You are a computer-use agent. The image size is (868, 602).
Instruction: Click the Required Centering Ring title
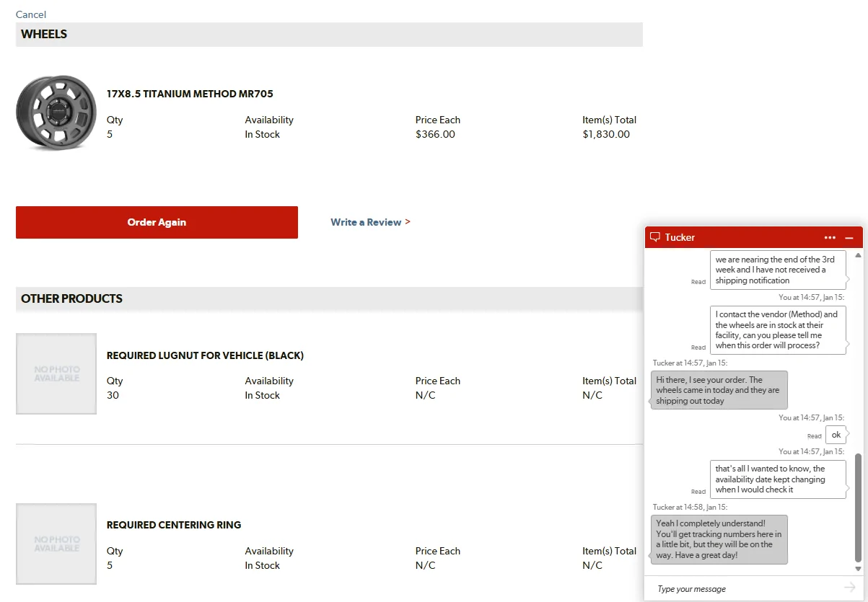click(x=174, y=525)
